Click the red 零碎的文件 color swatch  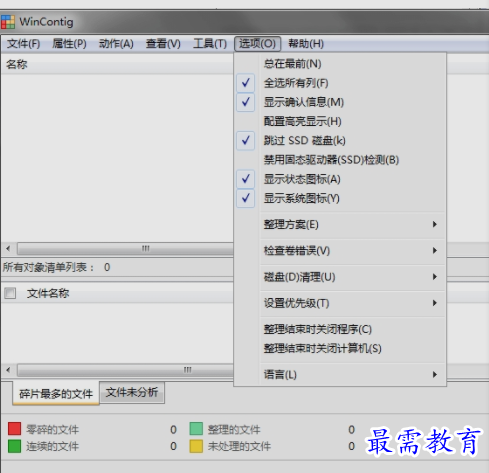pos(15,429)
